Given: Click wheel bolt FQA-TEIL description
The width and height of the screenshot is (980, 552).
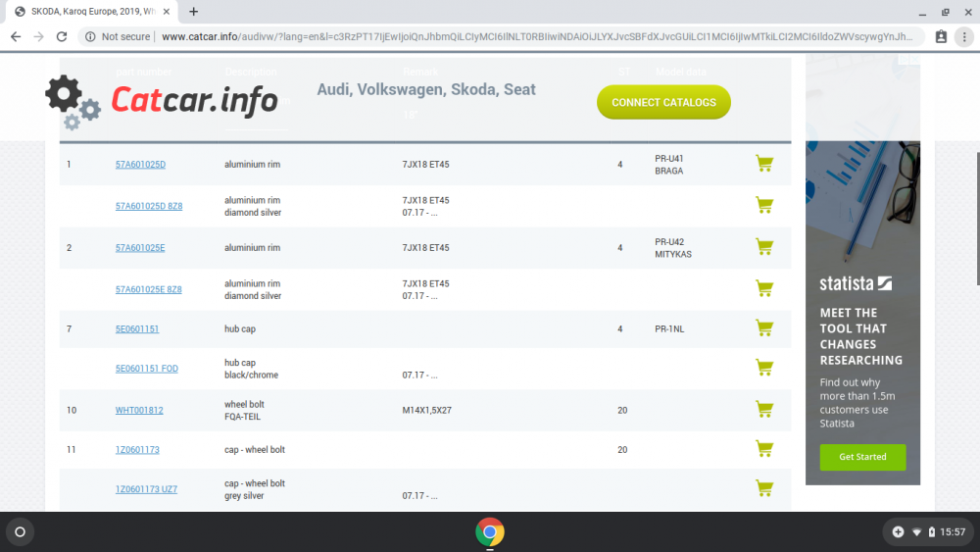Looking at the screenshot, I should point(243,410).
